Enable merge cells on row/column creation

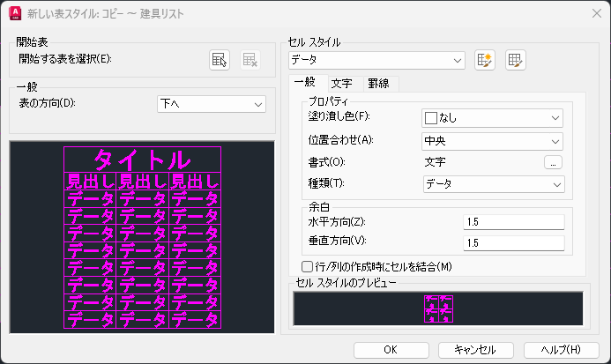click(x=308, y=266)
